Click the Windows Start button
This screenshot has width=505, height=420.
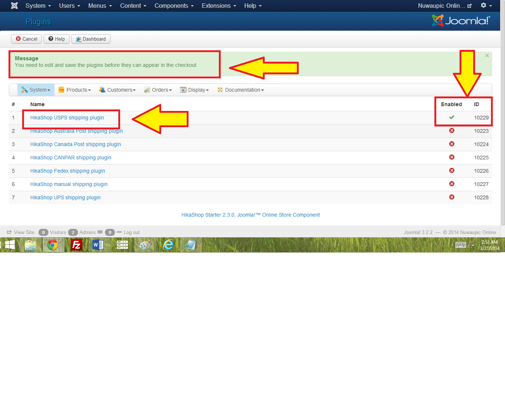(10, 245)
